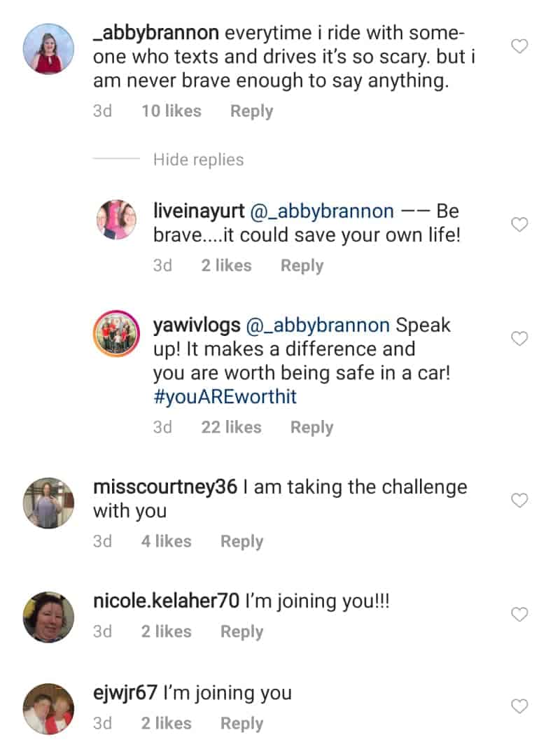560x756 pixels.
Task: Tap the heart next to ejwjr67's comment
Action: click(519, 706)
